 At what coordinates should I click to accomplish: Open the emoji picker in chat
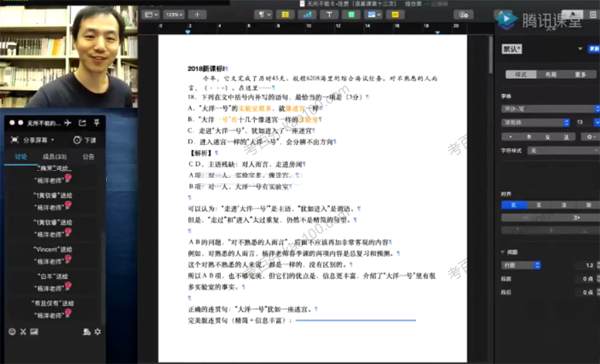(x=12, y=331)
